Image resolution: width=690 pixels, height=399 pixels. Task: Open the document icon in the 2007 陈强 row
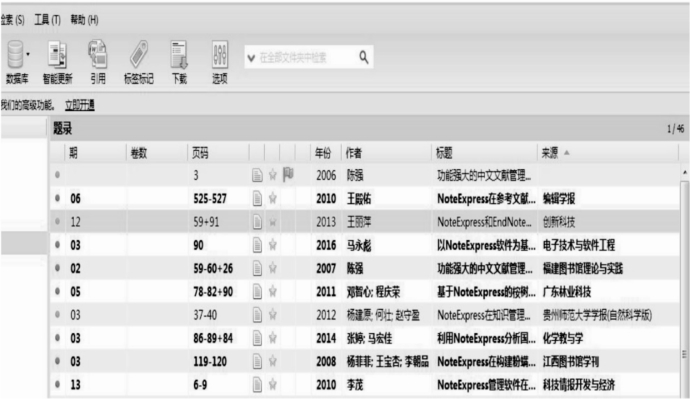click(257, 268)
